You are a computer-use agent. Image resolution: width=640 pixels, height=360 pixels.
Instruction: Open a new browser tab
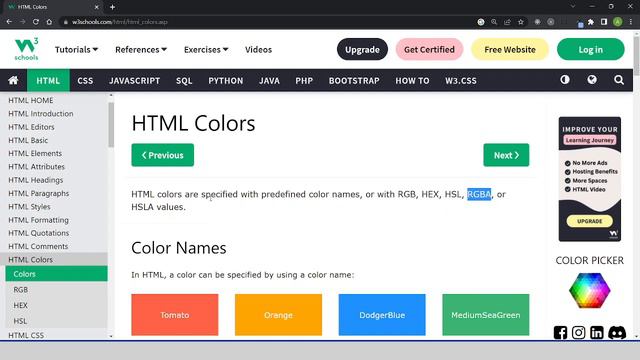(112, 7)
